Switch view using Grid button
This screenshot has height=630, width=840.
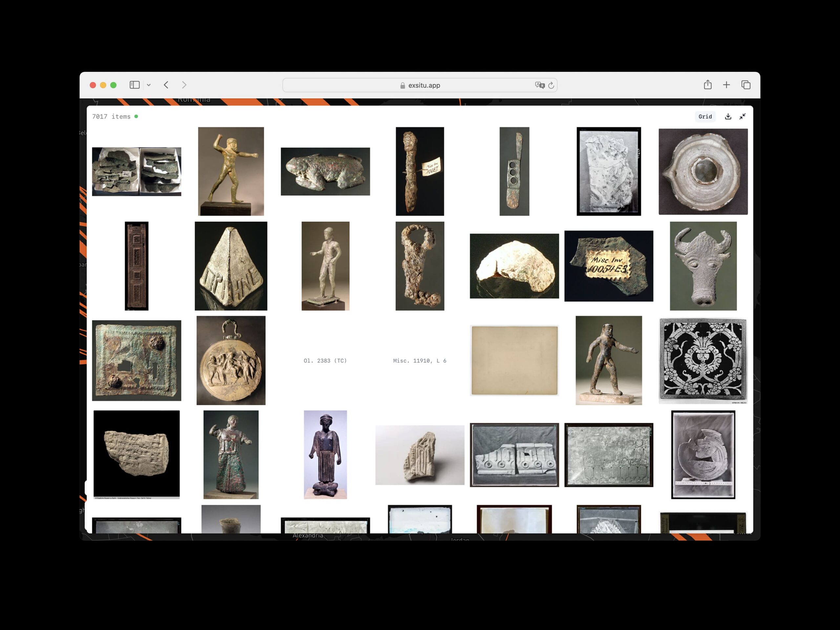[705, 116]
